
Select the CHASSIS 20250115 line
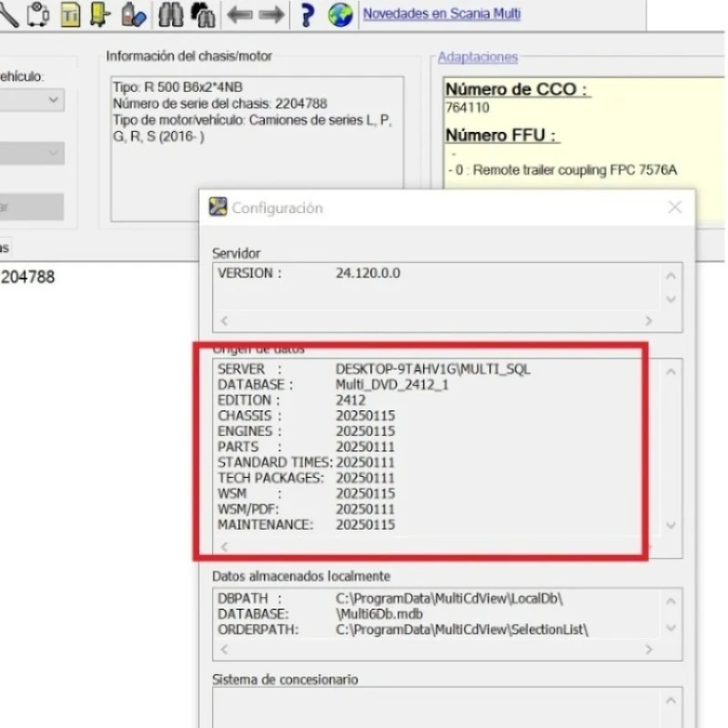pos(307,416)
